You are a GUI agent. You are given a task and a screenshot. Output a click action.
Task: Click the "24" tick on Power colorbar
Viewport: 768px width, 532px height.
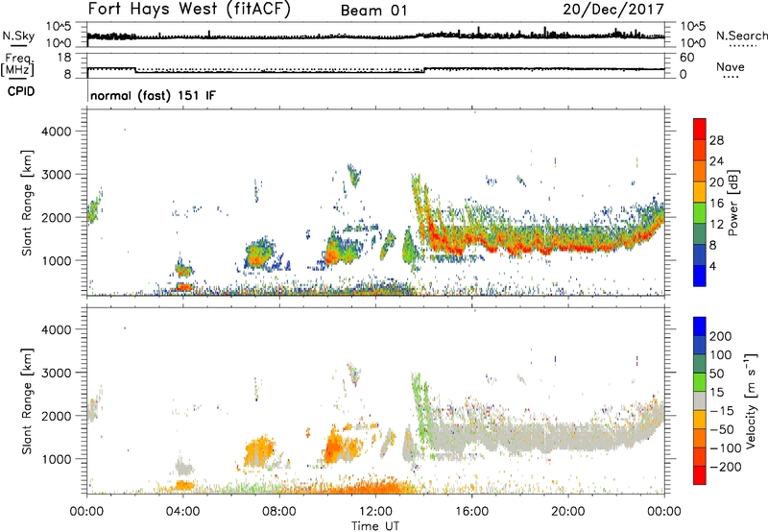716,161
